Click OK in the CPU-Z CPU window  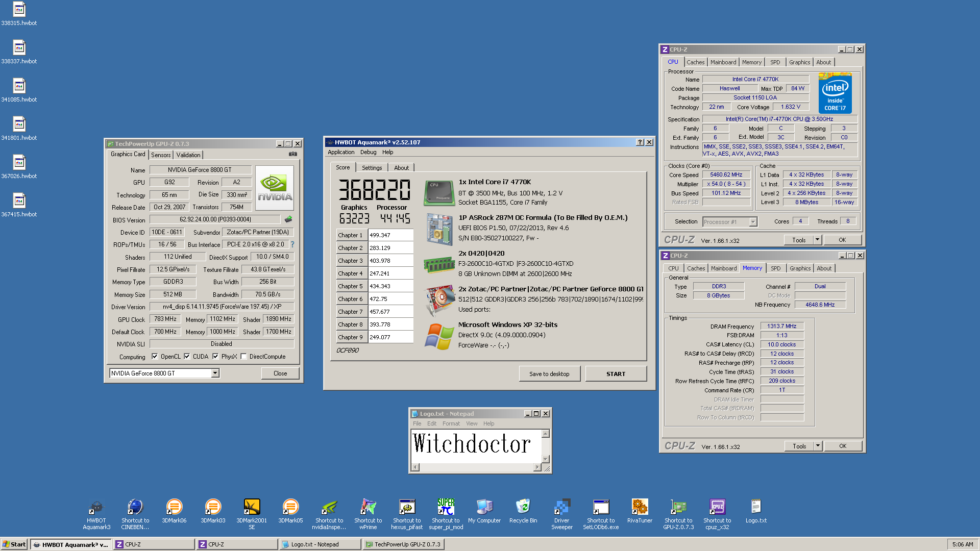(842, 239)
